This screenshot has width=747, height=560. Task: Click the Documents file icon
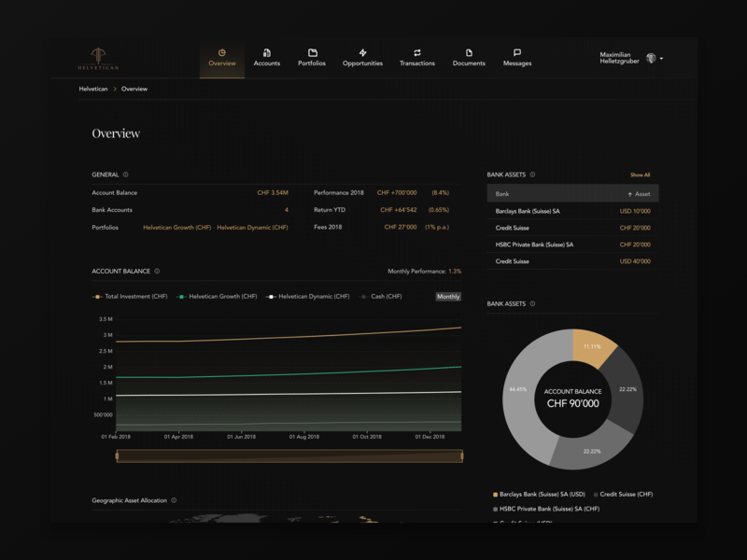(x=469, y=53)
